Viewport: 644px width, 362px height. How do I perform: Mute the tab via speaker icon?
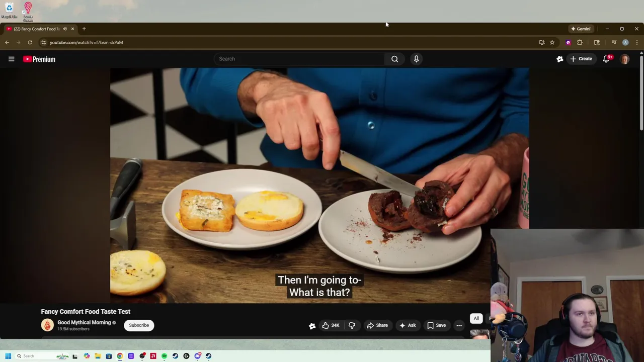[x=65, y=29]
